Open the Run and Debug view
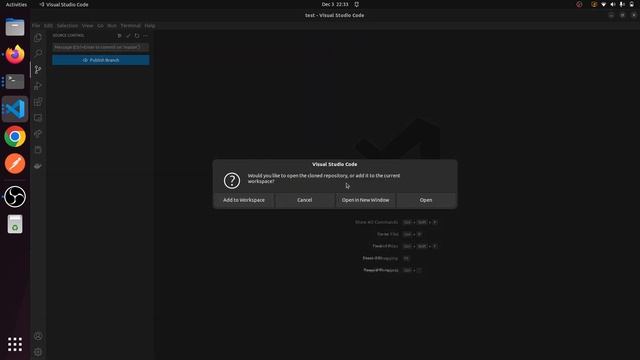Screen dimensions: 640x360 tap(38, 86)
